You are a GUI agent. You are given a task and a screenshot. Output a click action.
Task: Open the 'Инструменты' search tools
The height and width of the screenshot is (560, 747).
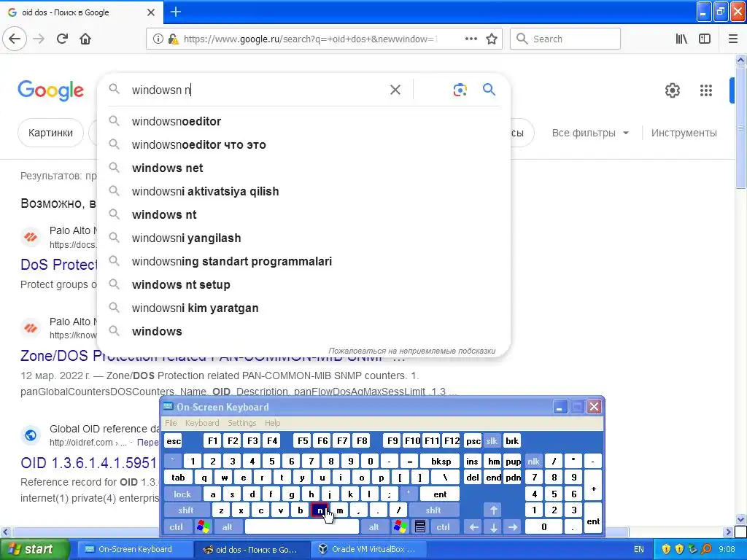tap(684, 133)
